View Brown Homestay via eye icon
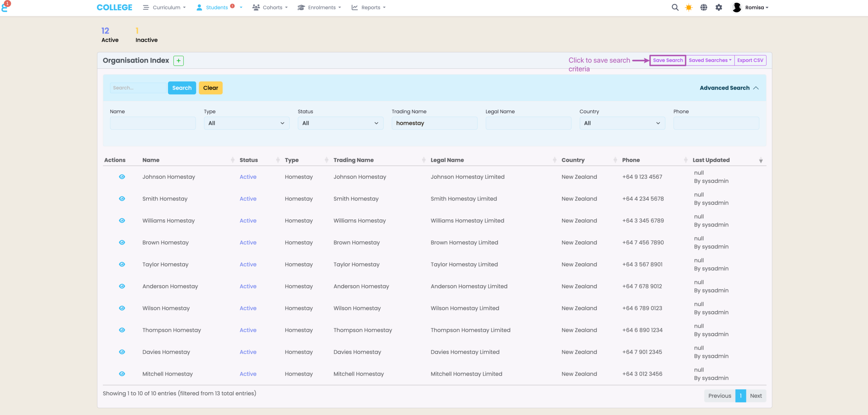This screenshot has height=415, width=868. pos(122,243)
